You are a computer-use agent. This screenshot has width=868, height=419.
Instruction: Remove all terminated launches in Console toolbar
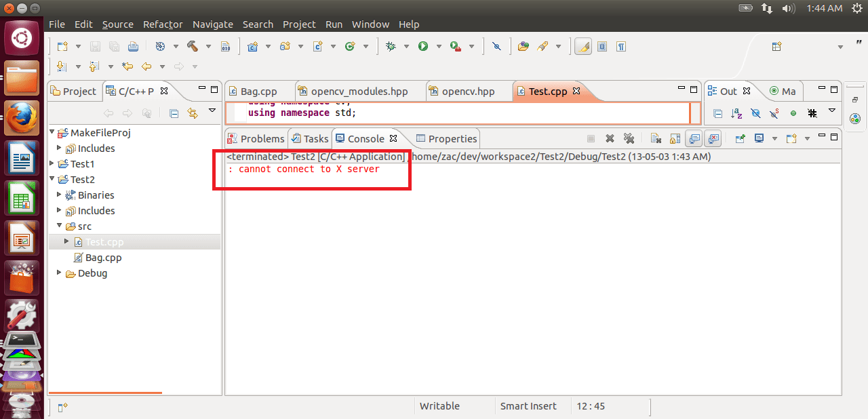[x=630, y=138]
